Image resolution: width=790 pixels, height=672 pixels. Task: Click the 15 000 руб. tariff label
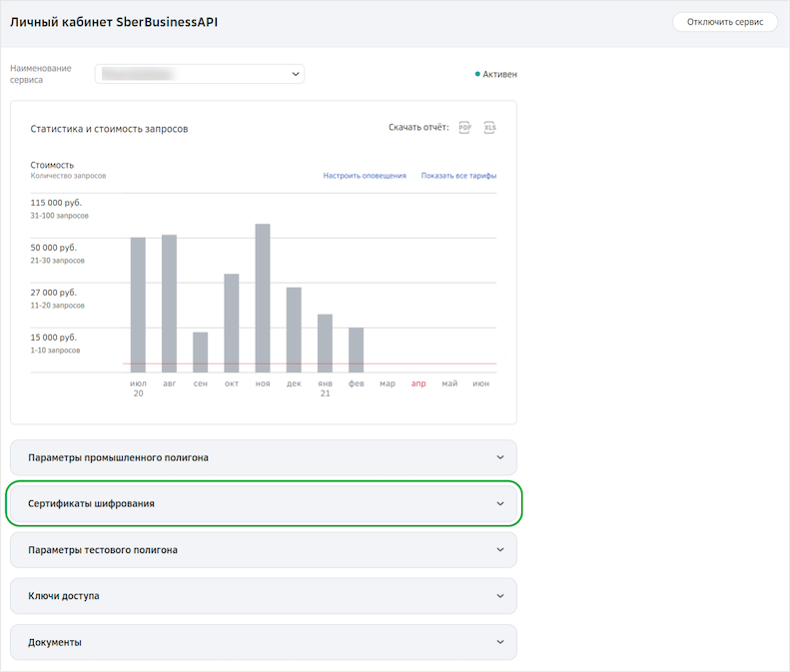click(53, 337)
